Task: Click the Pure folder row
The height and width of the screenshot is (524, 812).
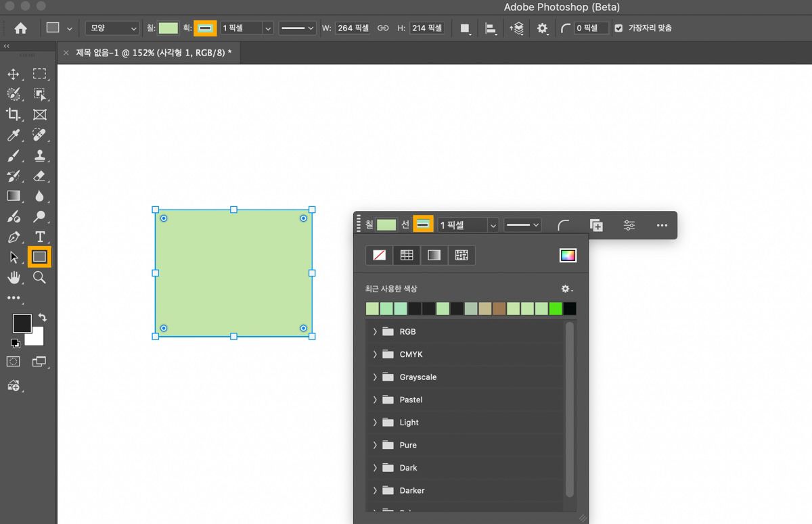Action: pos(464,445)
